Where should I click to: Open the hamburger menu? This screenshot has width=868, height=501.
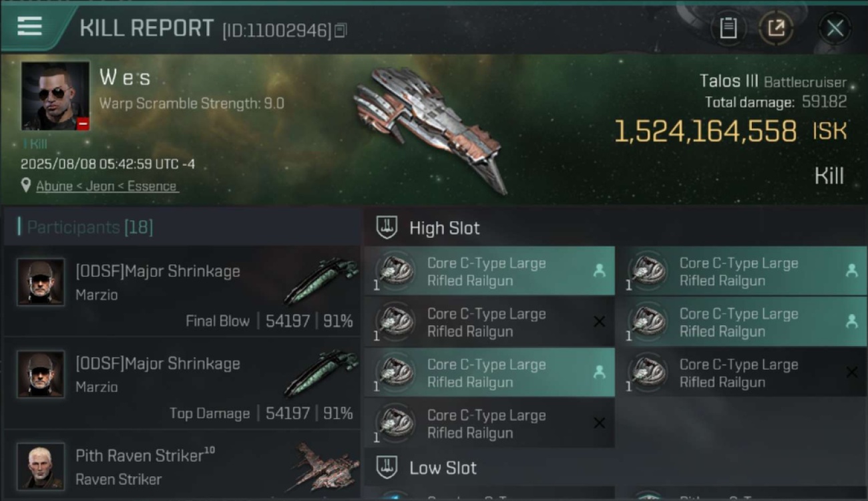point(30,27)
